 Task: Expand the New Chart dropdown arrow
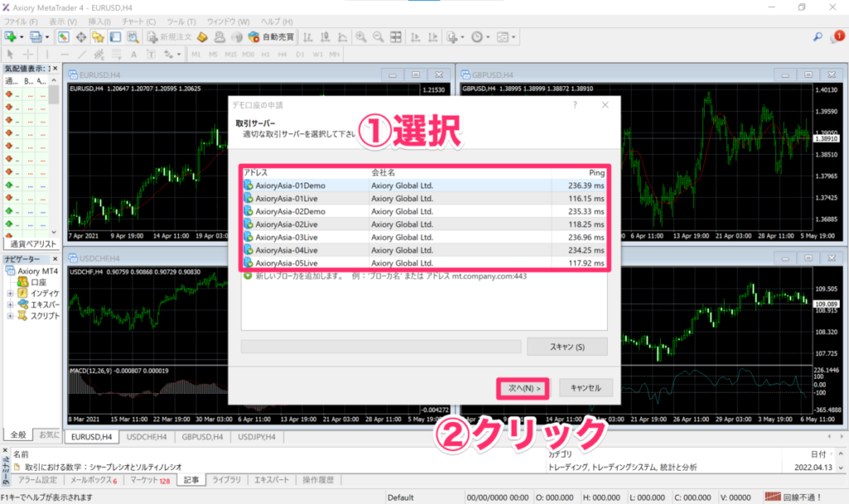[22, 36]
